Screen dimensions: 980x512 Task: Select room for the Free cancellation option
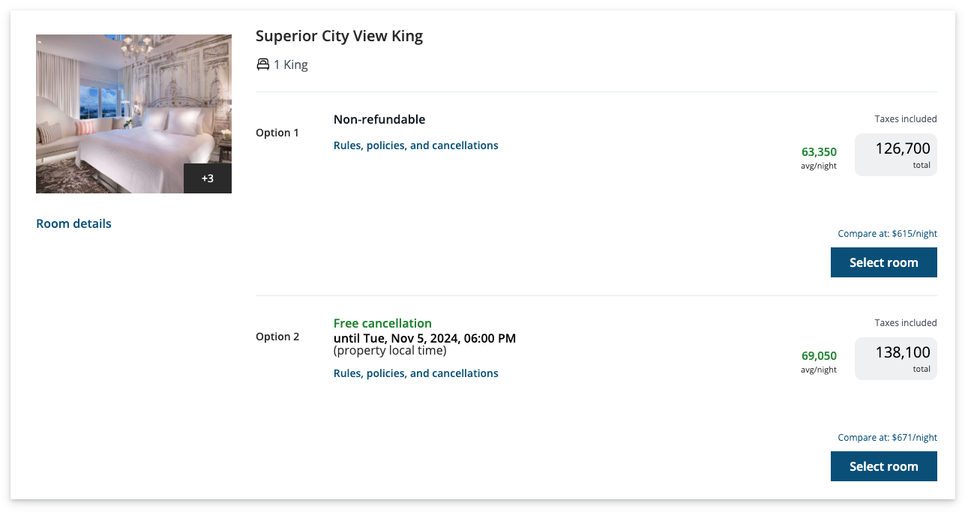(883, 466)
